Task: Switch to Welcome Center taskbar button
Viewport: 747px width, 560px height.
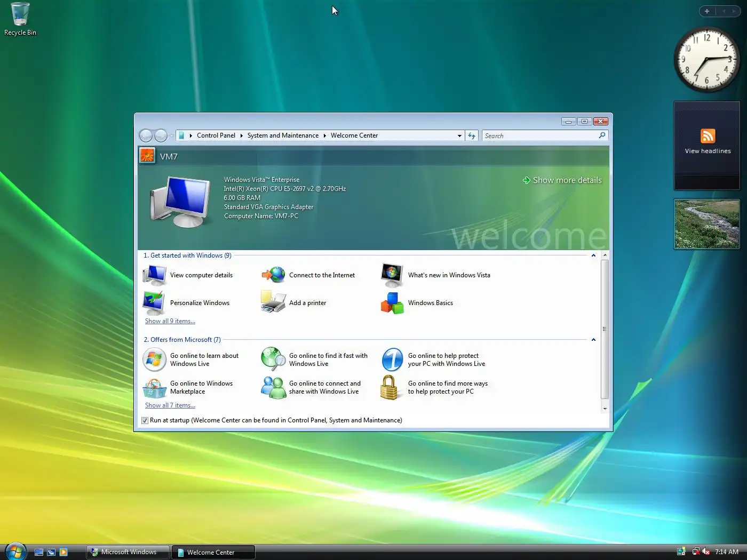Action: (x=213, y=552)
